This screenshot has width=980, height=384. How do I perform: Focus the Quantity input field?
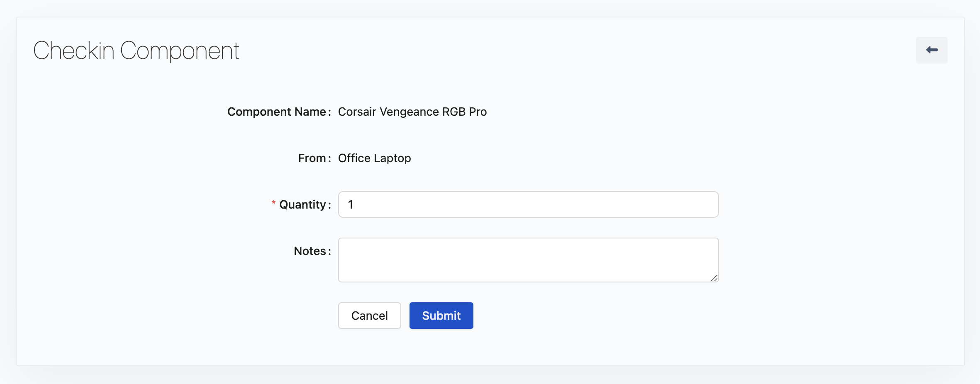pyautogui.click(x=528, y=204)
